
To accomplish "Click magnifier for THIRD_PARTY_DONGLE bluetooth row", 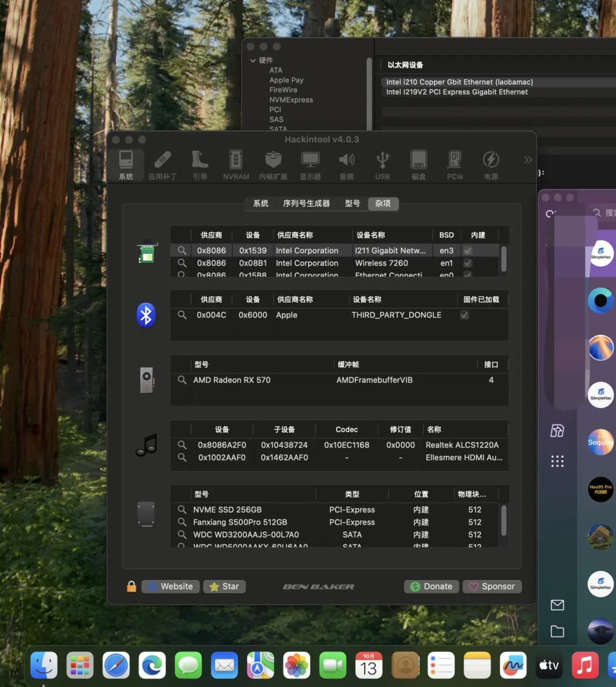I will pyautogui.click(x=182, y=315).
